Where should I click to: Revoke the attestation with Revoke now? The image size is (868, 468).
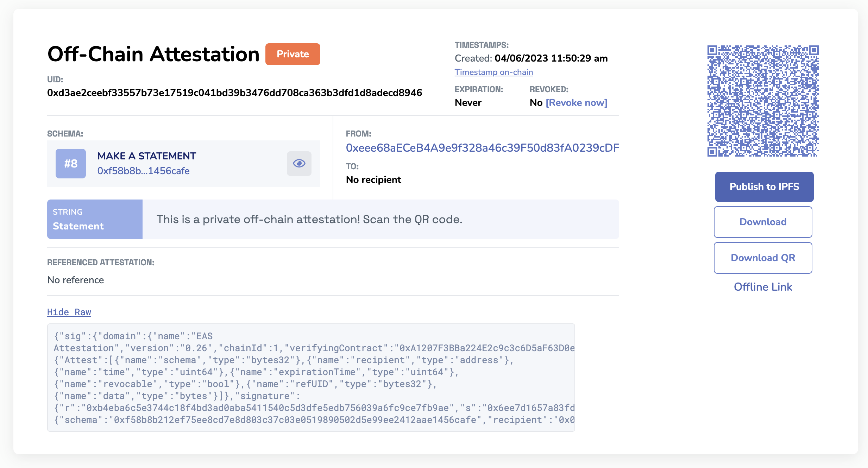pyautogui.click(x=577, y=102)
